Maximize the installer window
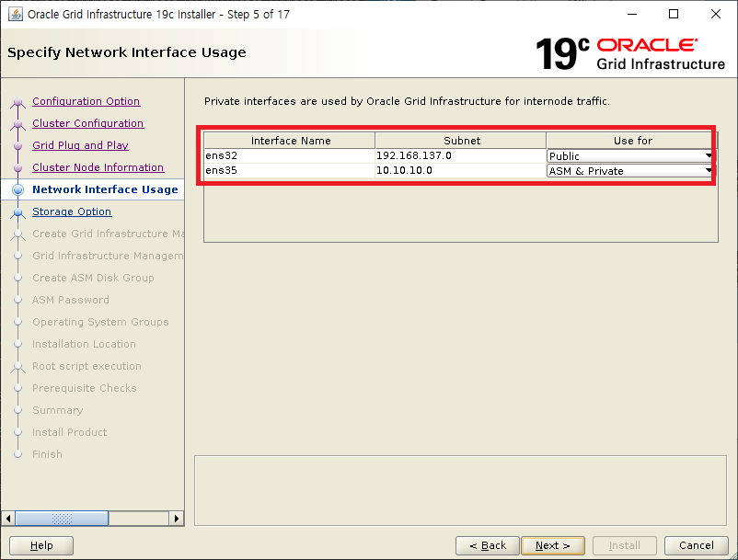This screenshot has width=738, height=560. coord(674,14)
